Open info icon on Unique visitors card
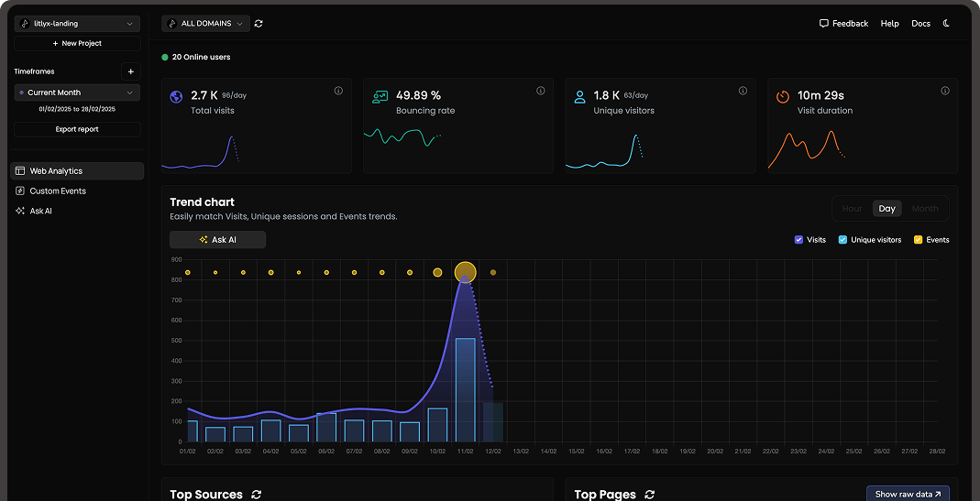This screenshot has height=501, width=980. pos(743,91)
